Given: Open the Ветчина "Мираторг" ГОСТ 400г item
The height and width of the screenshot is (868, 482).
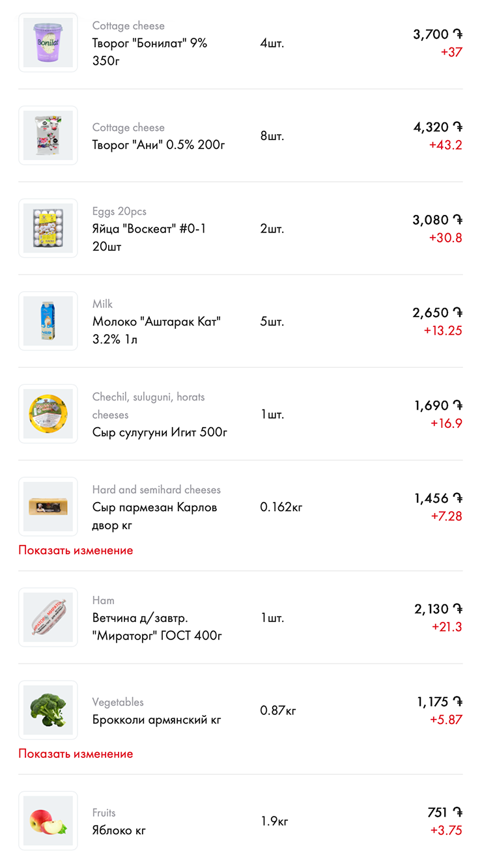Looking at the screenshot, I should [x=157, y=626].
